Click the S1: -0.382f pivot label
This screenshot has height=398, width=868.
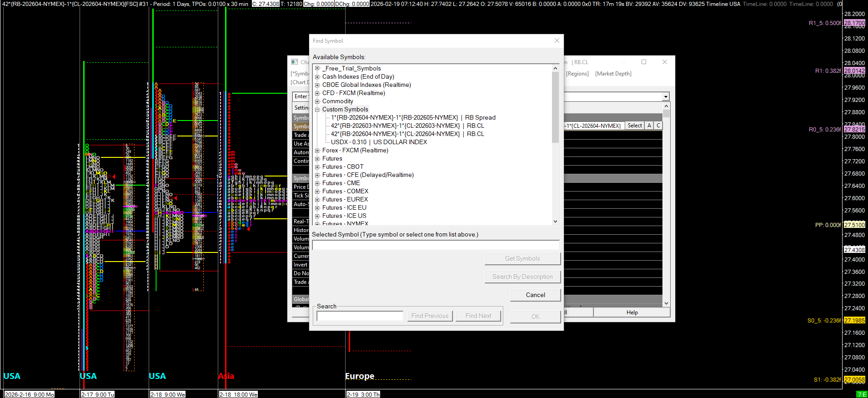click(828, 380)
